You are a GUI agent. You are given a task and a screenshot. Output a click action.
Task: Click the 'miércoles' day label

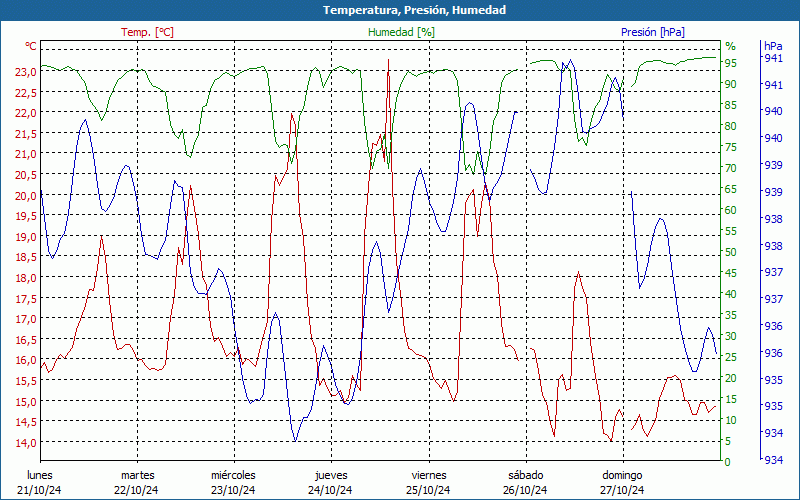(x=233, y=476)
